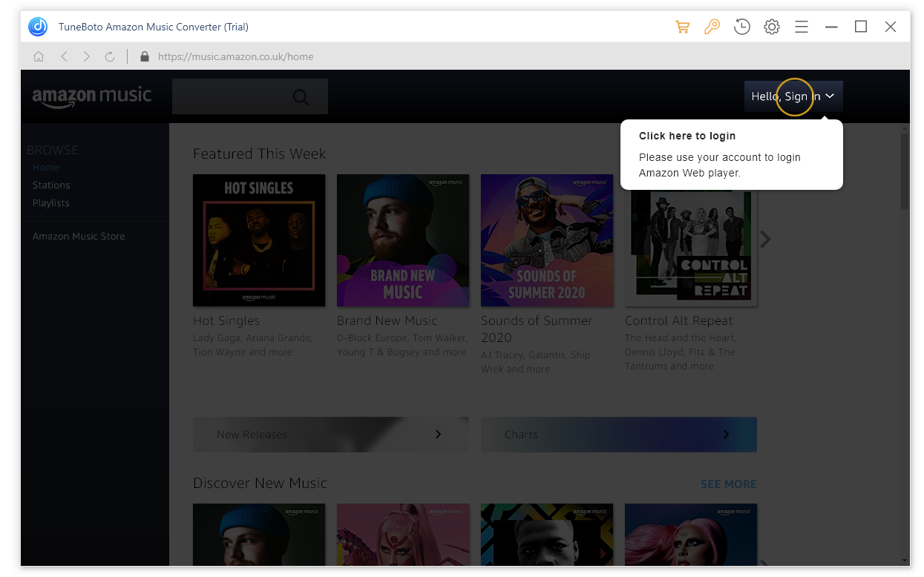This screenshot has width=924, height=577.
Task: Open the Charts banner
Action: click(619, 435)
